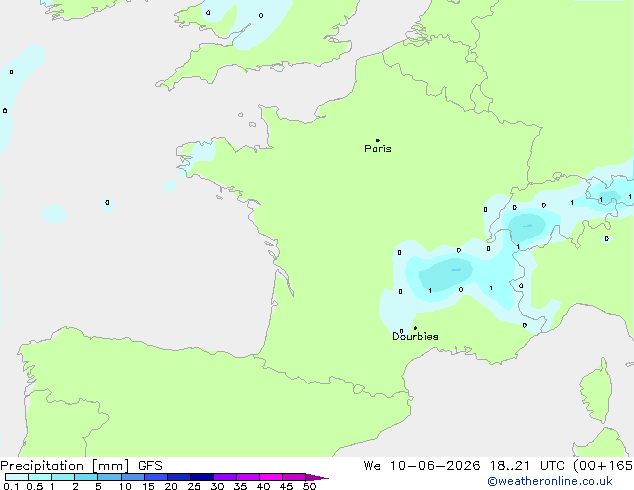Image resolution: width=634 pixels, height=490 pixels.
Task: Pick the 20–25 mm dark blue swatch
Action: (178, 477)
